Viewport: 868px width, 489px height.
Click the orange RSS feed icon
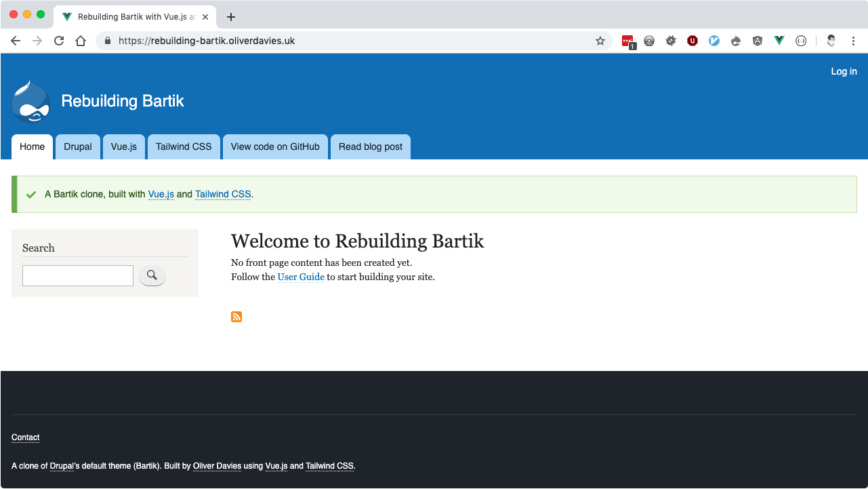coord(236,317)
